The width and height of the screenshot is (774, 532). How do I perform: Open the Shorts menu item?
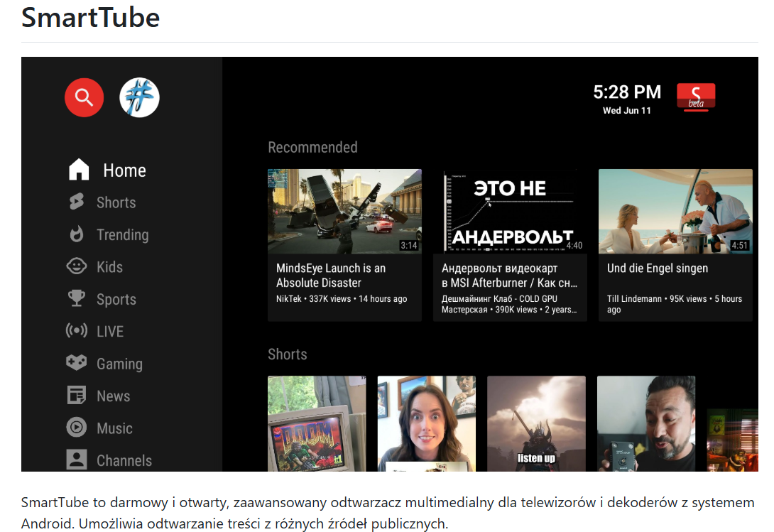click(x=116, y=202)
